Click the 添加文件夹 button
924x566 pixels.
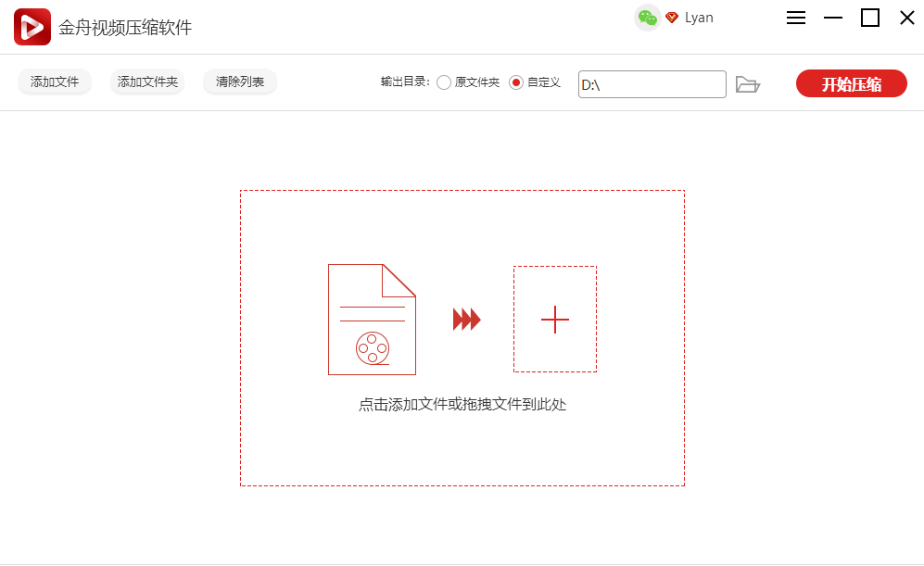point(147,82)
